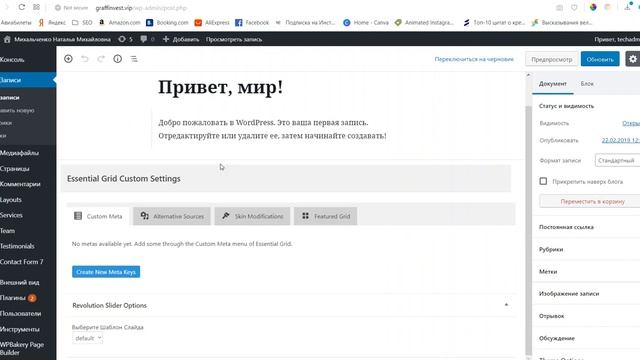Click the Undo arrow icon
640x360 pixels.
coord(84,59)
